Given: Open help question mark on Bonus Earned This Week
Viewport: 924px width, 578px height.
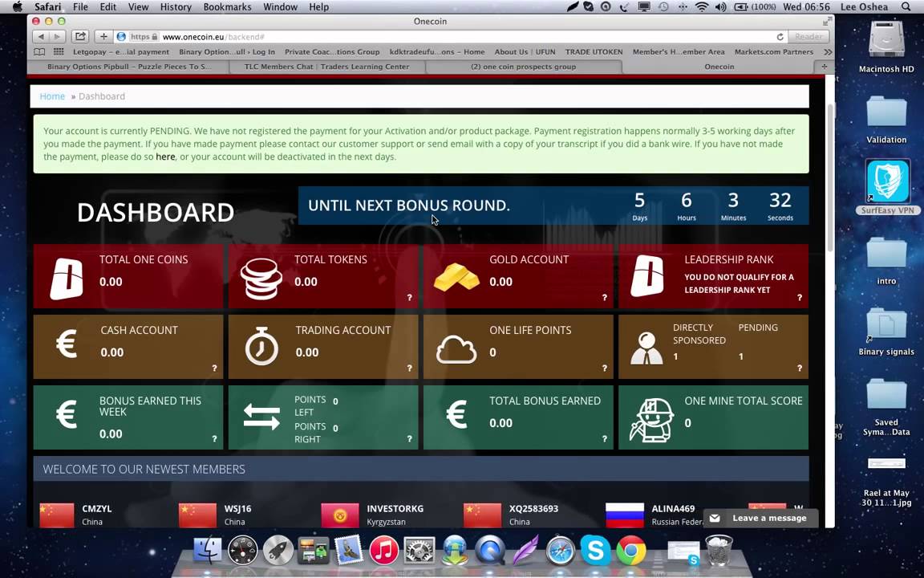Looking at the screenshot, I should tap(214, 439).
